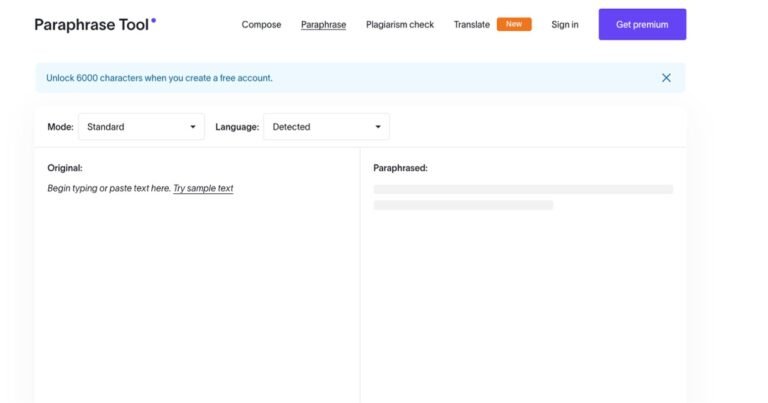Dismiss the unlock characters banner
This screenshot has height=403, width=768.
coord(666,78)
